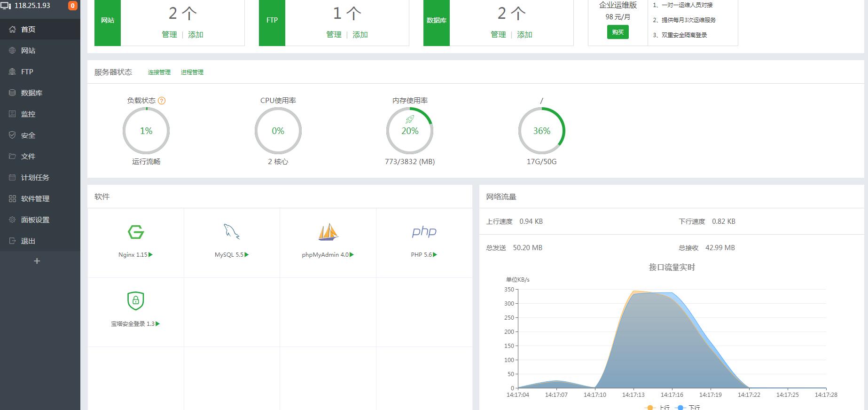868x410 pixels.
Task: Open the 安全 sidebar menu item
Action: click(40, 135)
